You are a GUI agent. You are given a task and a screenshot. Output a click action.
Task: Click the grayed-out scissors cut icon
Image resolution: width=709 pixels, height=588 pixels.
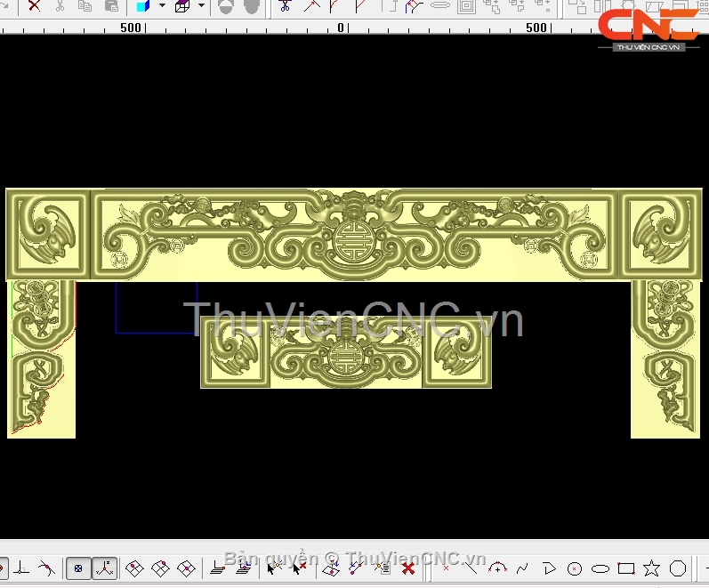(x=60, y=5)
